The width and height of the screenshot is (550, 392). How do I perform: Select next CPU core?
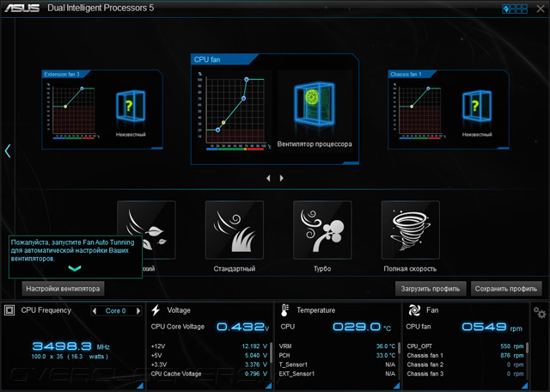[x=138, y=311]
